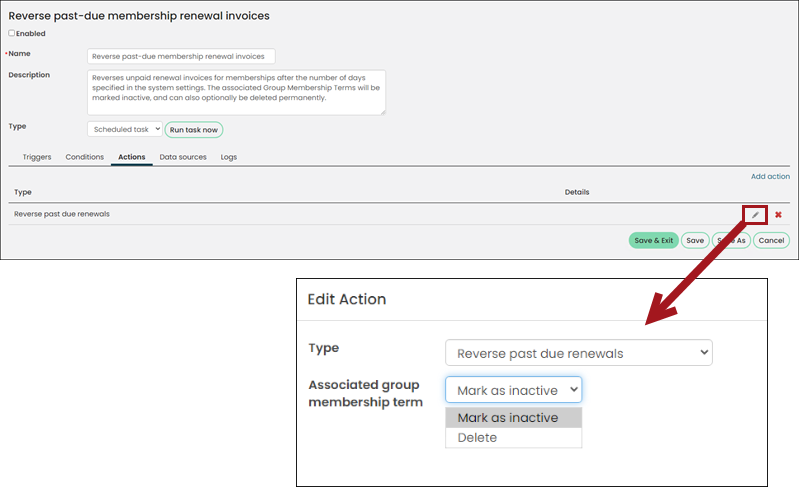Select the Actions tab
Image resolution: width=799 pixels, height=487 pixels.
click(x=131, y=157)
